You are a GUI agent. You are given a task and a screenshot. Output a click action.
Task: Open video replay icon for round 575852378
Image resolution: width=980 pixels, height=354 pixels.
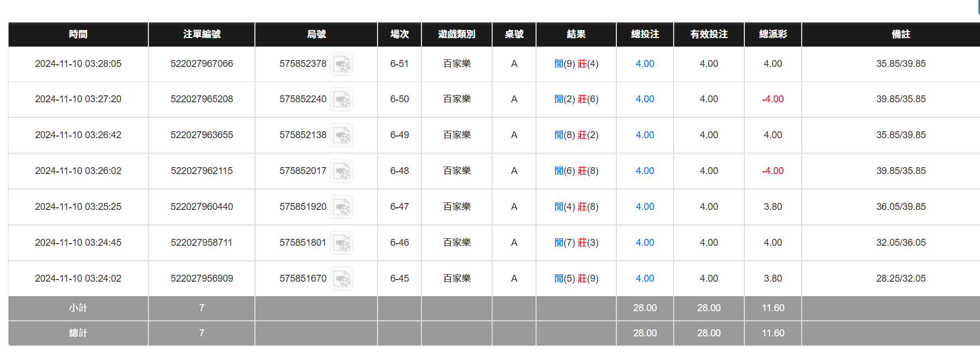click(x=341, y=64)
